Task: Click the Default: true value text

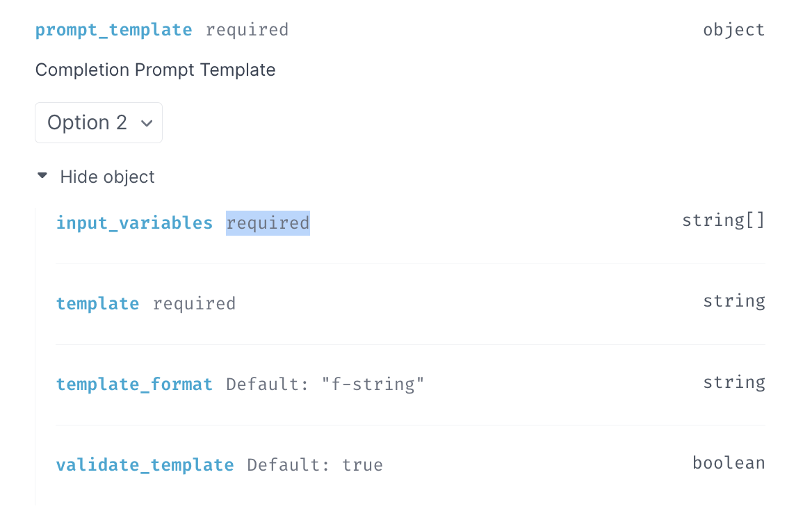Action: coord(314,464)
